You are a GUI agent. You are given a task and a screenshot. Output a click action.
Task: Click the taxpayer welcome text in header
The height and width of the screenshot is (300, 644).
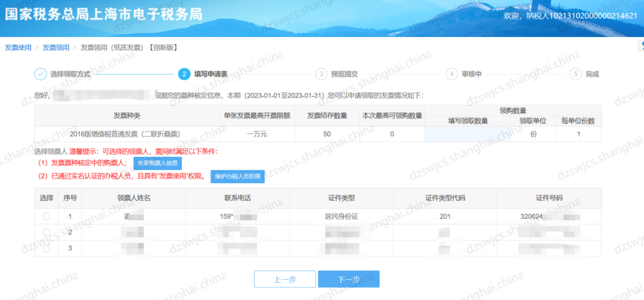click(570, 16)
